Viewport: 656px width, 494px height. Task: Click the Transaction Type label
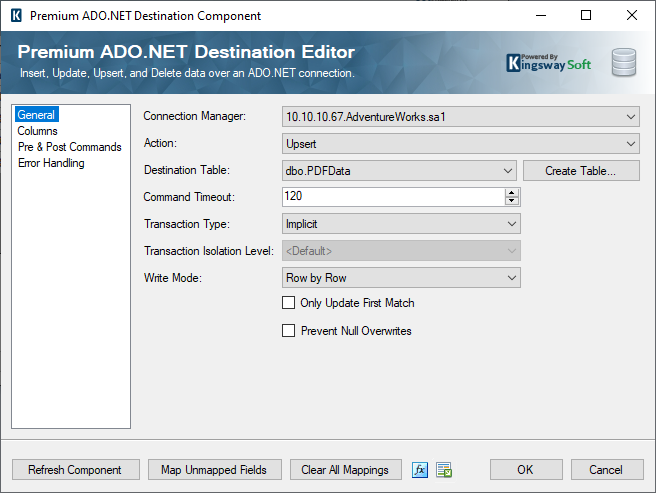coord(187,224)
